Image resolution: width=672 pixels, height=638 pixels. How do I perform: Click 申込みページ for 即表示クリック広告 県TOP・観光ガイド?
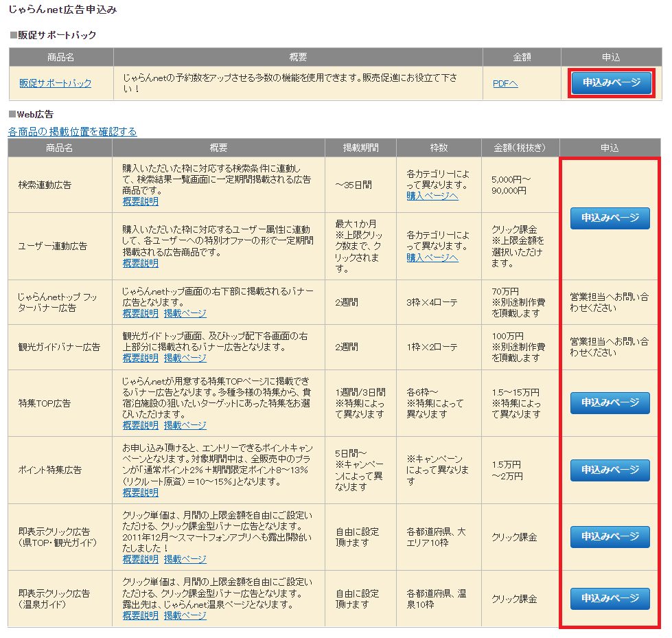[x=610, y=536]
